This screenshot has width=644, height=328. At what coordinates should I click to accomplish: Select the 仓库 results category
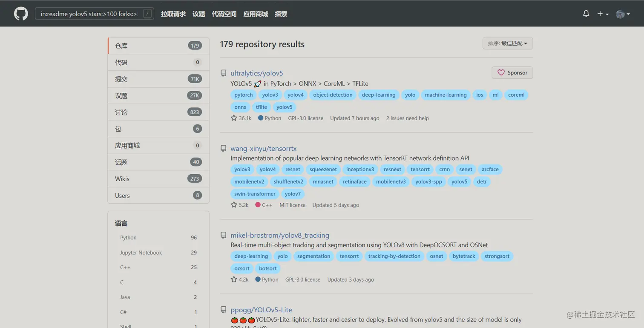click(158, 46)
